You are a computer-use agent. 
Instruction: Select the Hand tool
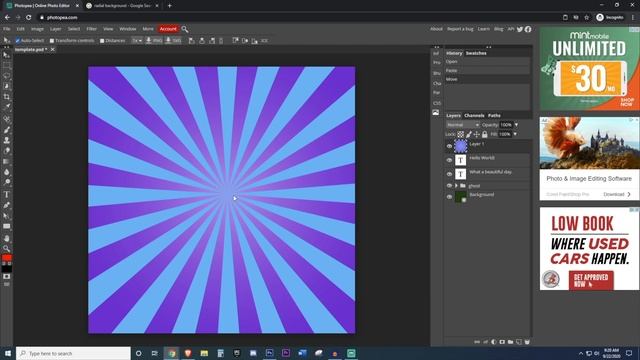click(7, 238)
